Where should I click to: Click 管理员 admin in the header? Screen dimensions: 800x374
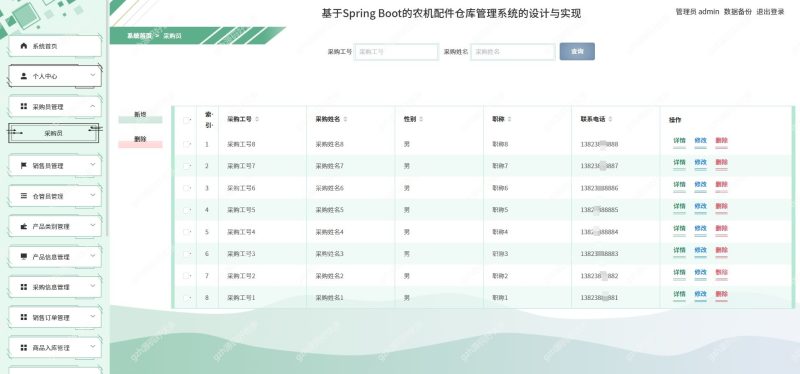(x=697, y=12)
